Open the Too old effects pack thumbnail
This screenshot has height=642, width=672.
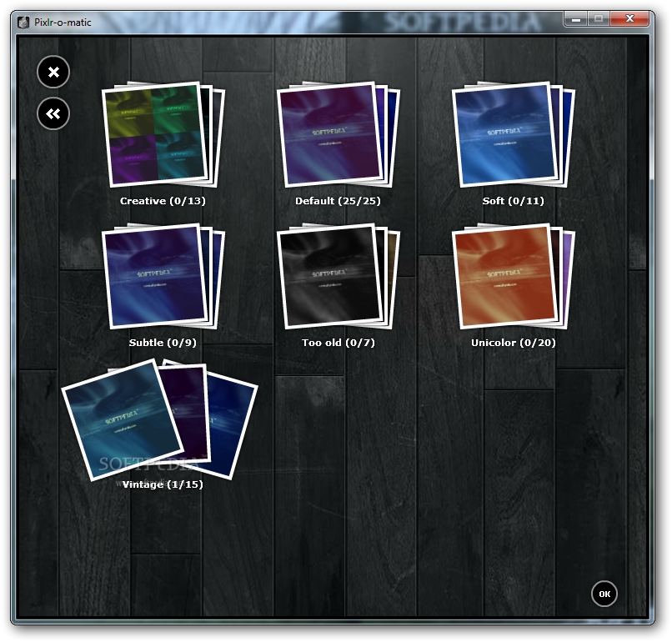(339, 276)
